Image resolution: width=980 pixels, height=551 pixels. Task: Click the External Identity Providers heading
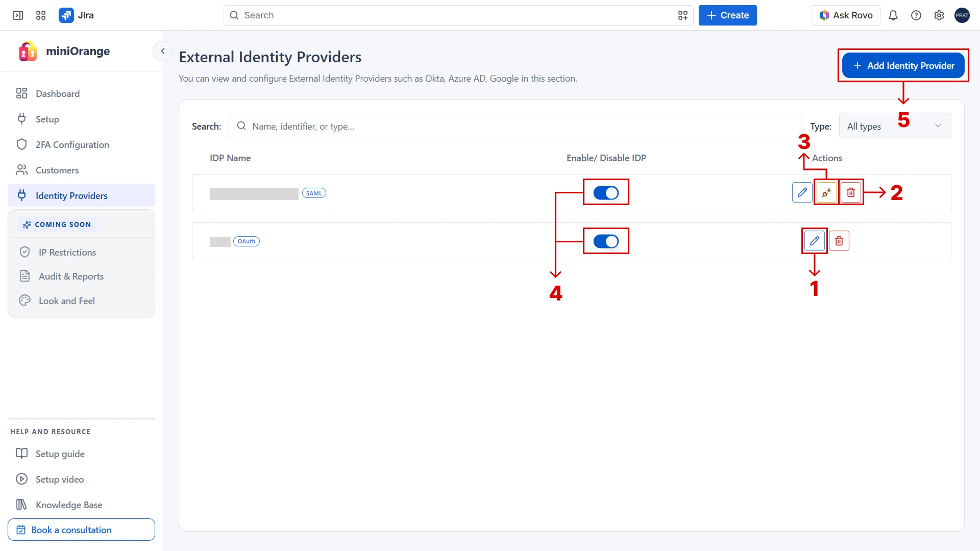point(270,57)
